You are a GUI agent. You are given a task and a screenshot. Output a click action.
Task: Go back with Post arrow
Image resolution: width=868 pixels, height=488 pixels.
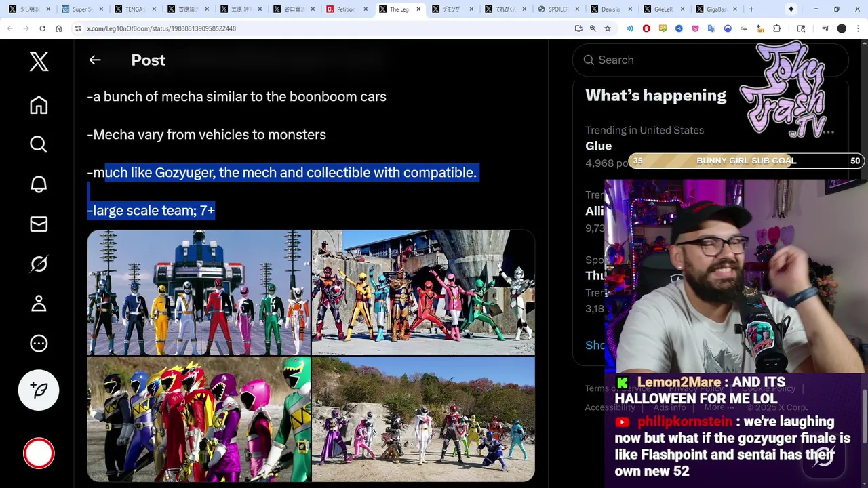point(95,60)
